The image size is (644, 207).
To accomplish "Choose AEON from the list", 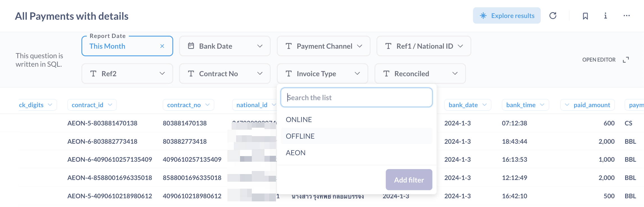I will click(x=296, y=153).
